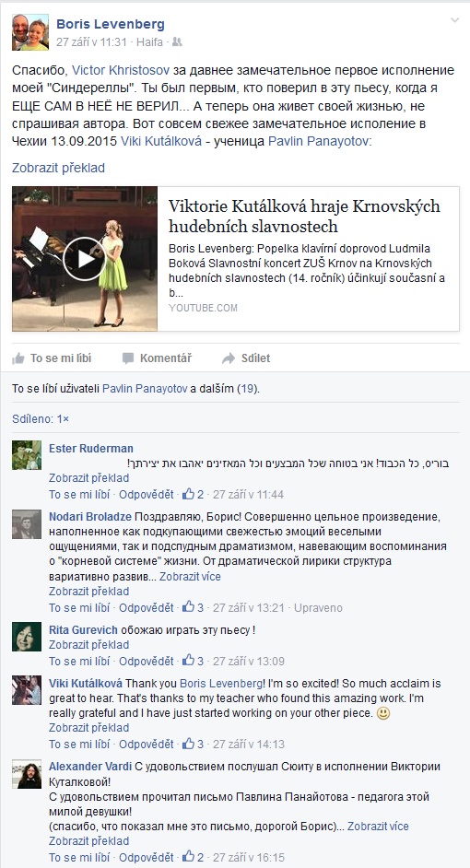
Task: Open Boris Levenberg's profile picture
Action: pyautogui.click(x=30, y=32)
